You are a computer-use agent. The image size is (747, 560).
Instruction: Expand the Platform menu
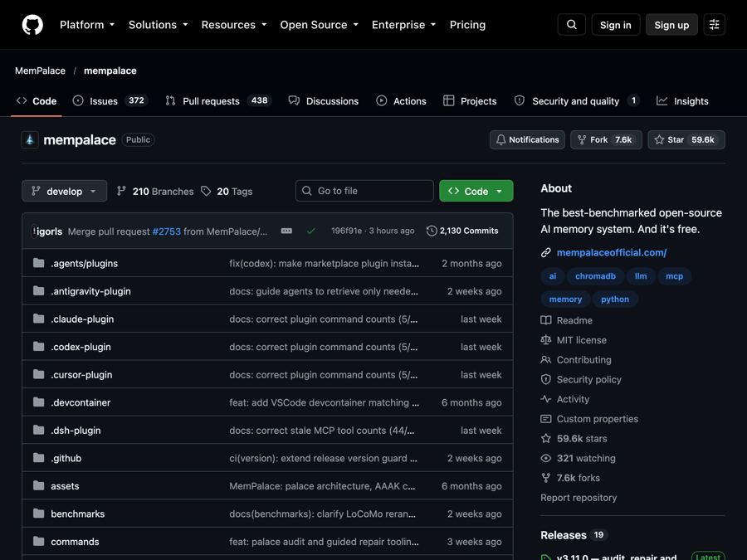click(x=87, y=25)
